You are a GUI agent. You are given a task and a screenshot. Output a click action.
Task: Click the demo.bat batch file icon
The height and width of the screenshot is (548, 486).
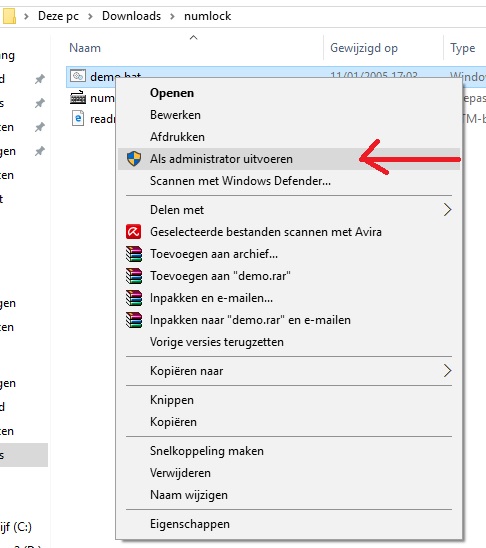pyautogui.click(x=78, y=75)
